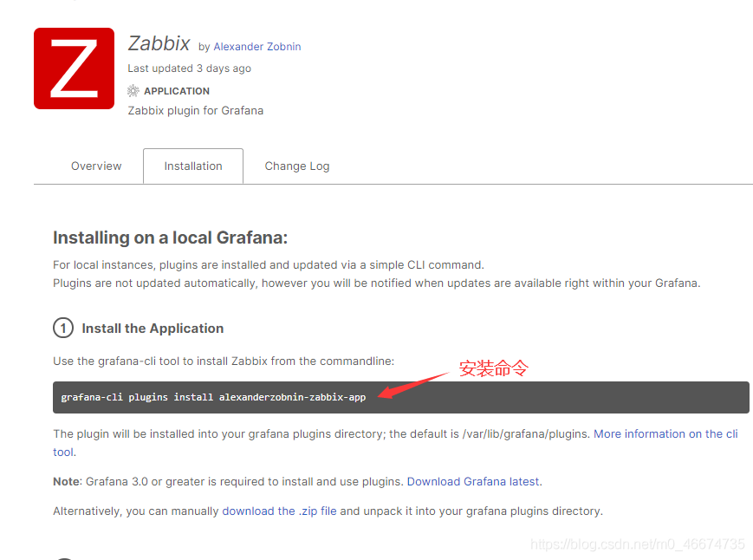
Task: Click 'Installing on a local Grafana' heading
Action: pos(170,238)
